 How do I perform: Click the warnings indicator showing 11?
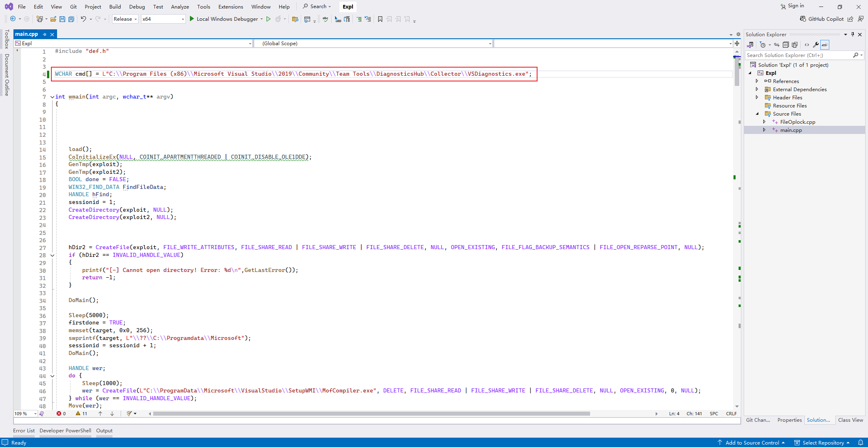(x=82, y=414)
